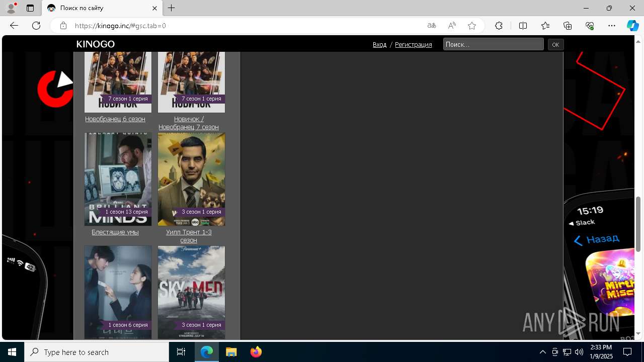The image size is (644, 362).
Task: Open Edge Settings and more menu
Action: point(612,26)
